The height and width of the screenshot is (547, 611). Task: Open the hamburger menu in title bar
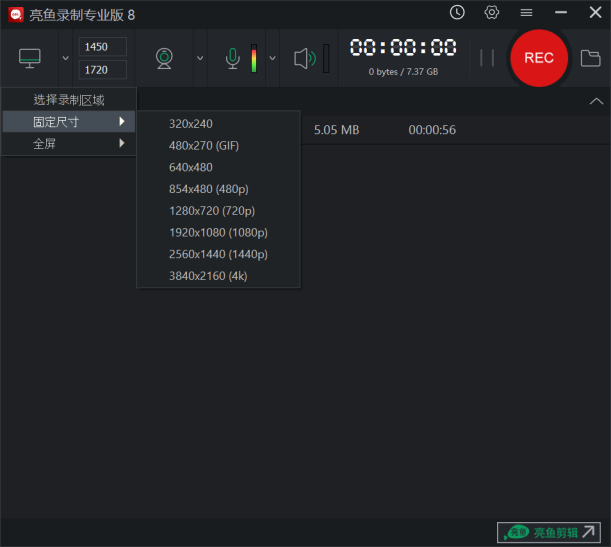pos(526,13)
